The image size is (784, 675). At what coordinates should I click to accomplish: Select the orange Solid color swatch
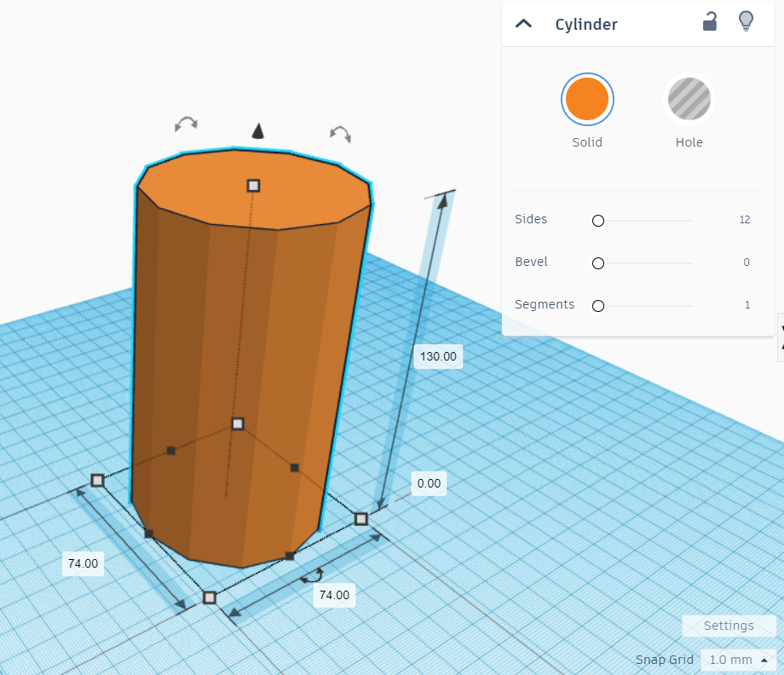coord(587,99)
